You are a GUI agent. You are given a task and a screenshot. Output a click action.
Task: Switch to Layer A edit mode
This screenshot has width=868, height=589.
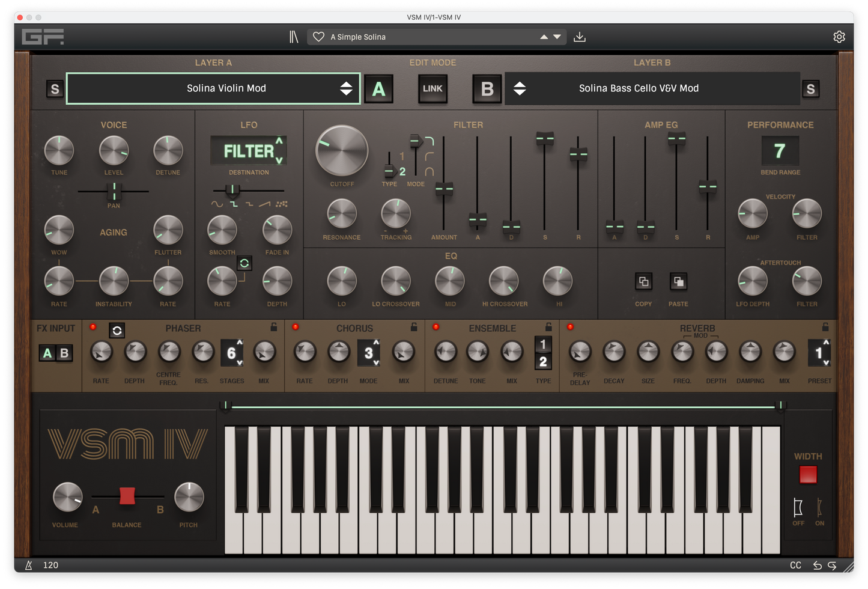tap(378, 88)
